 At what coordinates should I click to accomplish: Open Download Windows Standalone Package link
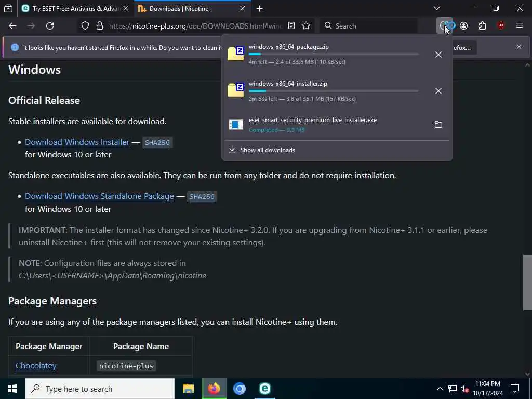point(99,196)
